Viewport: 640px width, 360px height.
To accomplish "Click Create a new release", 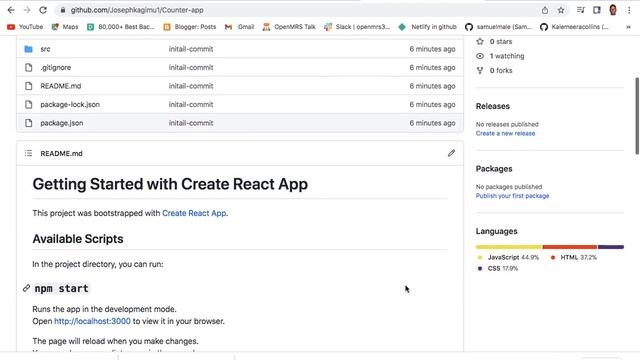I will point(505,133).
